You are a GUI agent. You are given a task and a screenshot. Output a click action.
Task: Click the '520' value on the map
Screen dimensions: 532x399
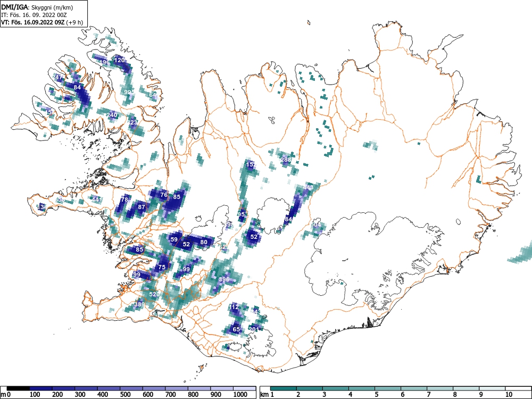click(154, 294)
